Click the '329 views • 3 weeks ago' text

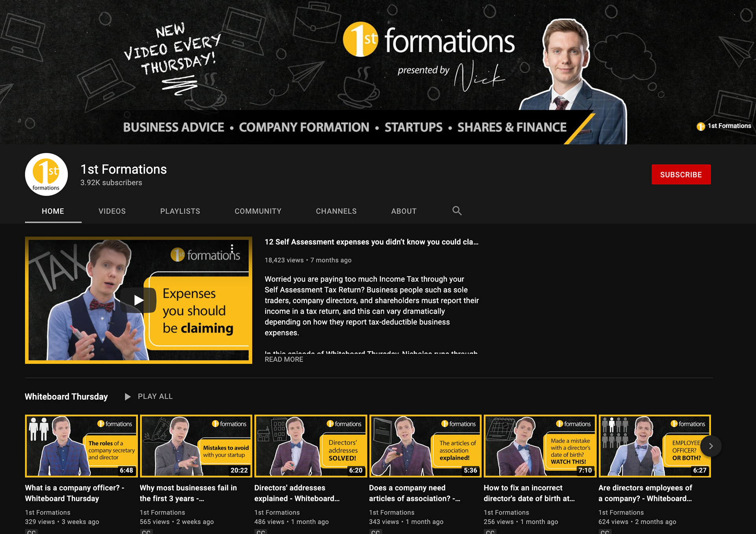pos(62,522)
